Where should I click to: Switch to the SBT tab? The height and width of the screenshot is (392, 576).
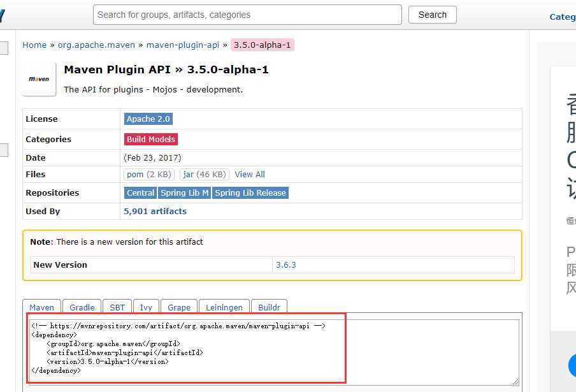tap(117, 307)
